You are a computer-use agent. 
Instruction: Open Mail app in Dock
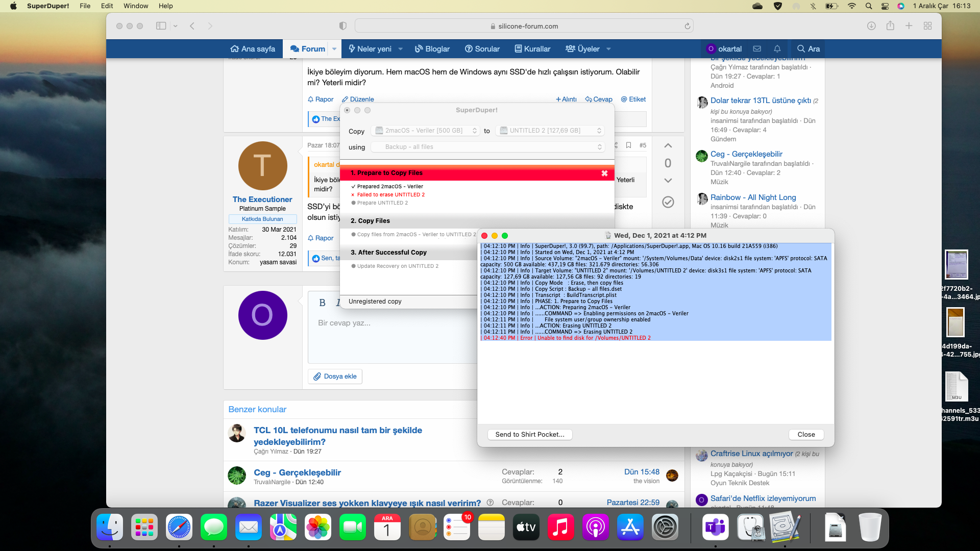click(249, 527)
